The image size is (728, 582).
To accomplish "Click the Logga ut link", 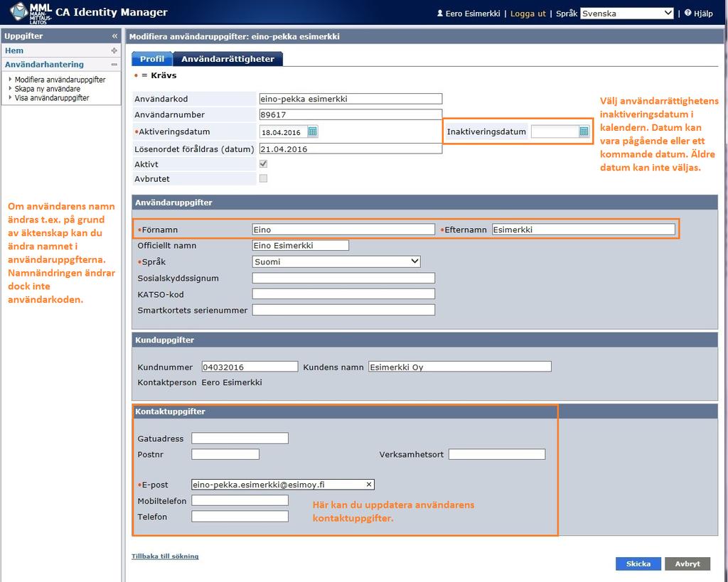I will [x=528, y=14].
